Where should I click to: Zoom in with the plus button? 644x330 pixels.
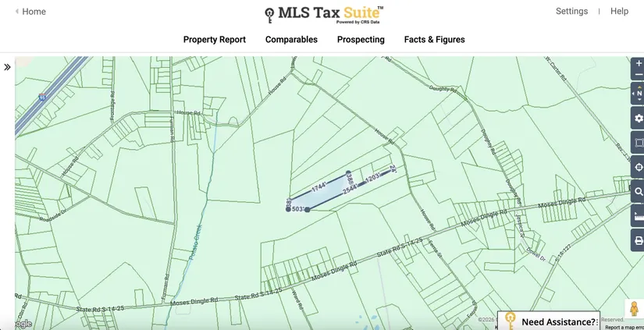(x=639, y=63)
